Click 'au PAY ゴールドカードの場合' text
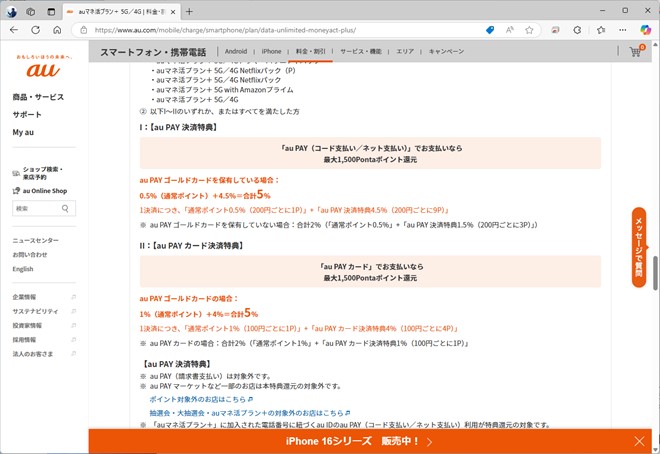Image resolution: width=660 pixels, height=454 pixels. [189, 299]
